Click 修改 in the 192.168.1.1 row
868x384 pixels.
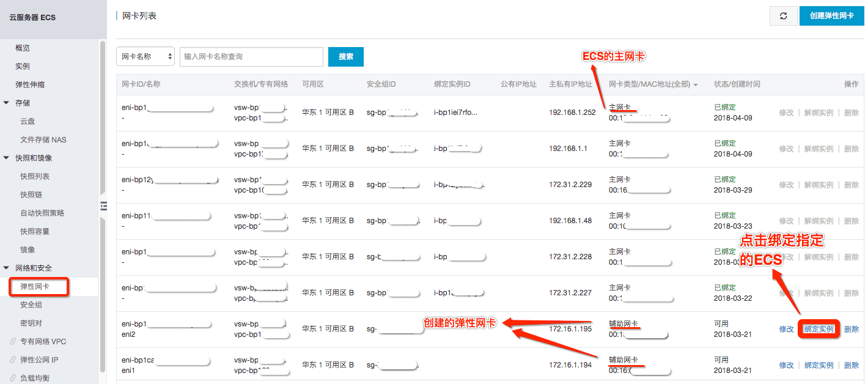click(x=787, y=149)
